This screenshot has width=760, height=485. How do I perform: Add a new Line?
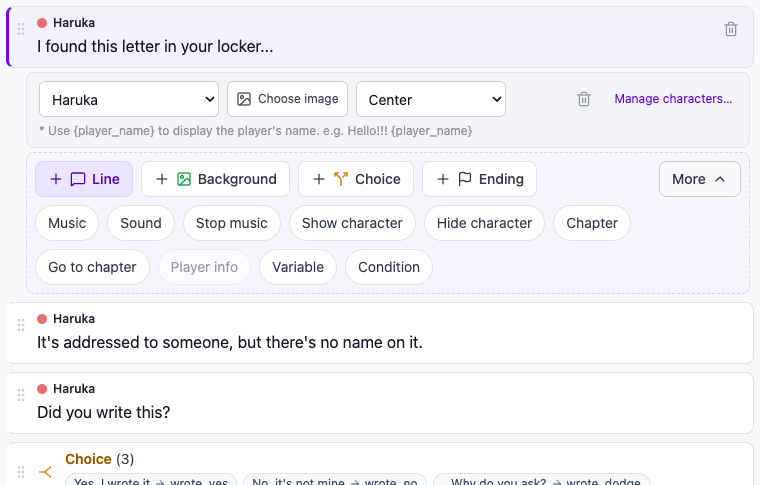click(84, 179)
